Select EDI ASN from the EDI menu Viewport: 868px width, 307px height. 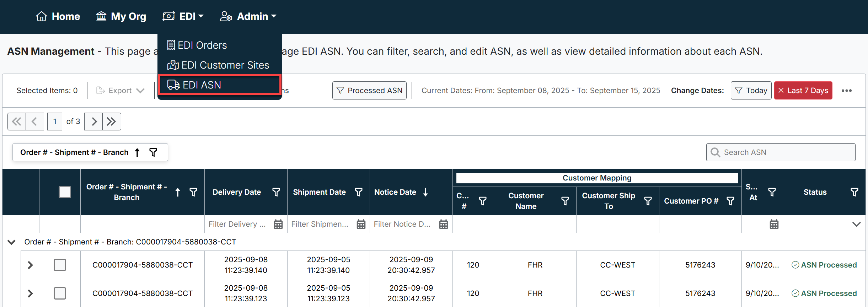pos(202,85)
